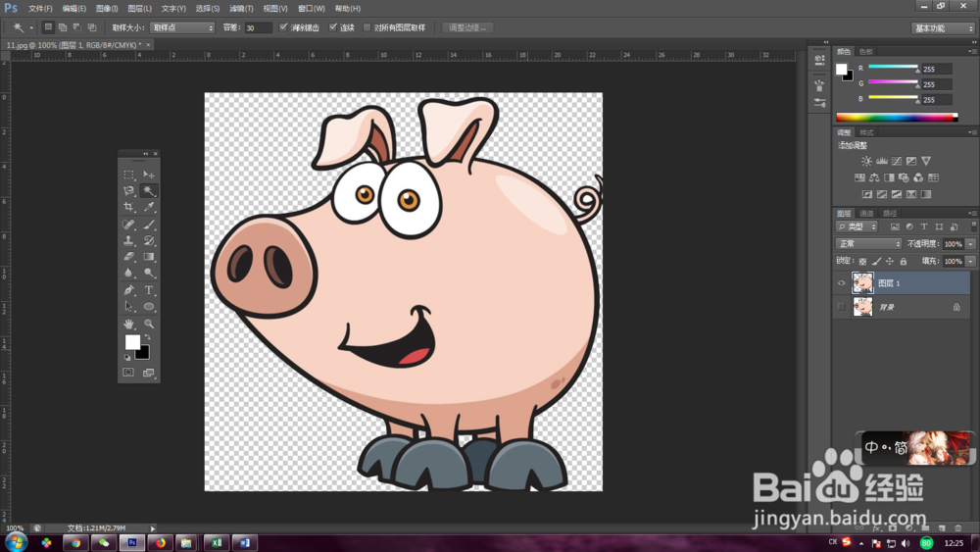Viewport: 980px width, 552px height.
Task: Select the Path Selection tool
Action: click(128, 306)
